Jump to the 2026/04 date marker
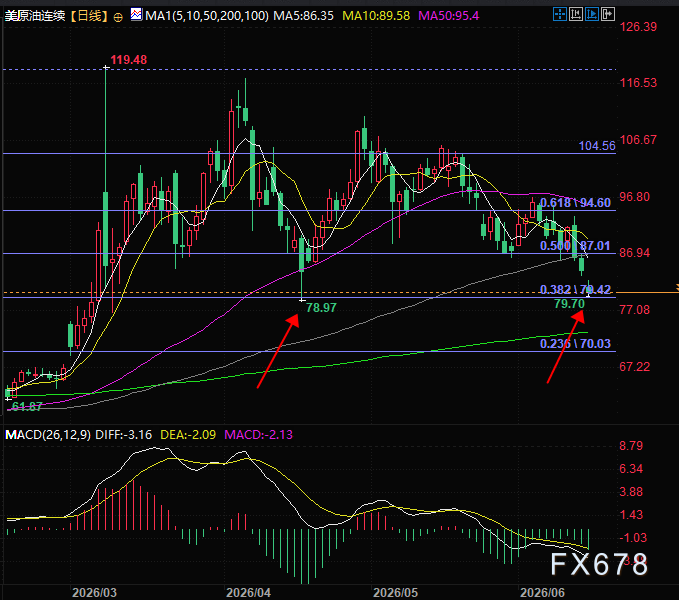Screen dimensions: 679x600 tap(248, 592)
